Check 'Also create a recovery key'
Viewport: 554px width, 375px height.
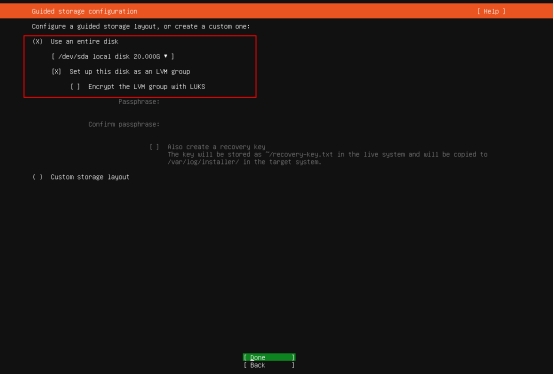(x=207, y=147)
